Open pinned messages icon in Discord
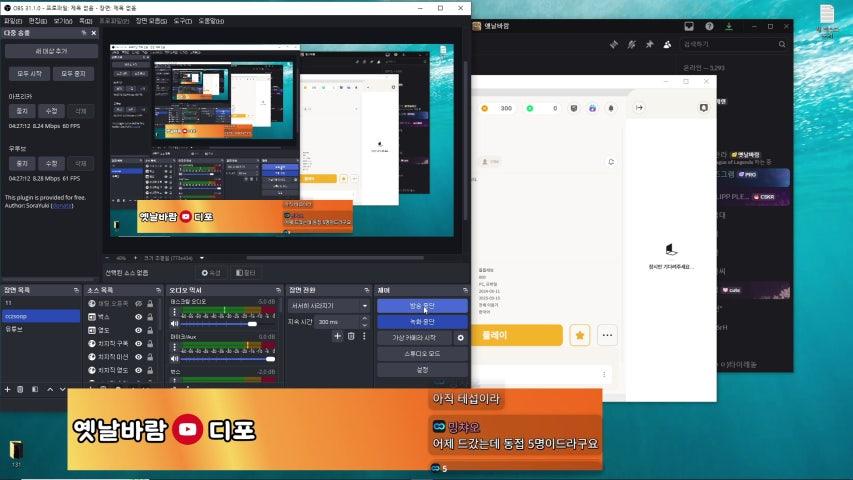 (x=650, y=45)
